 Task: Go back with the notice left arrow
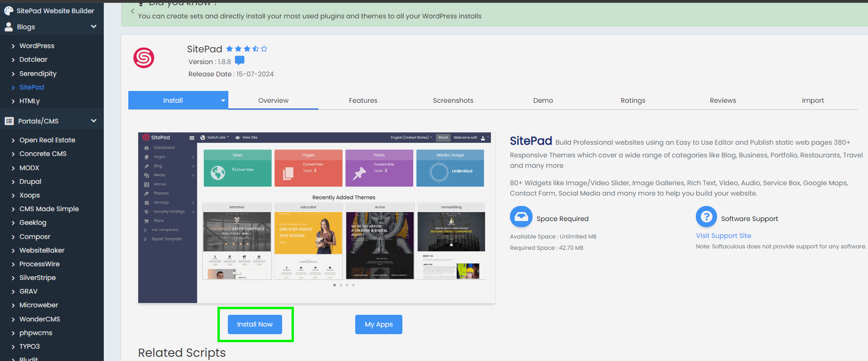pyautogui.click(x=133, y=10)
